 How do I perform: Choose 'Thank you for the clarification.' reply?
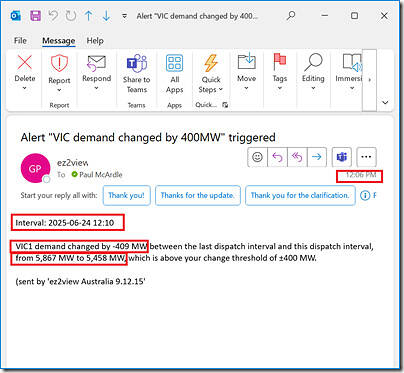coord(300,195)
